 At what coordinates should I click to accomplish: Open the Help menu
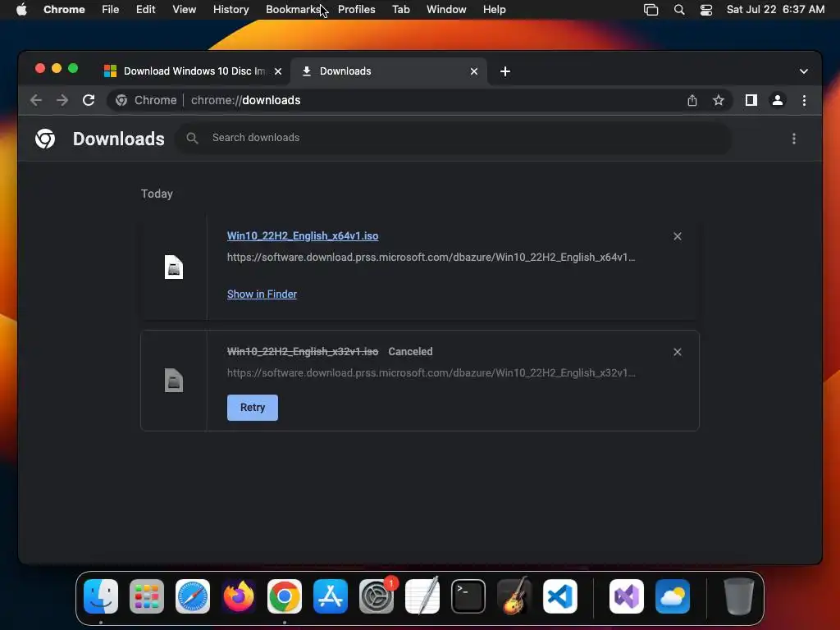494,9
